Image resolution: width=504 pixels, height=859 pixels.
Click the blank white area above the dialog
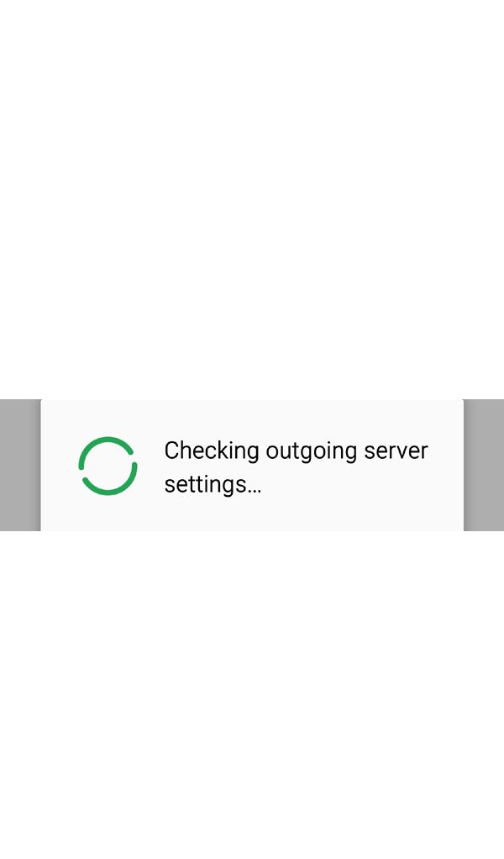pyautogui.click(x=252, y=199)
